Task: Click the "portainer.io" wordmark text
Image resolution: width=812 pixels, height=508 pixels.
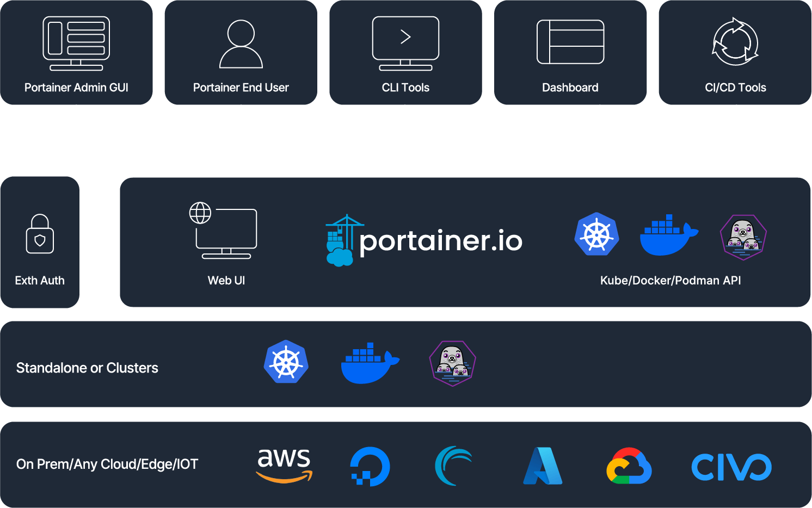Action: click(441, 241)
